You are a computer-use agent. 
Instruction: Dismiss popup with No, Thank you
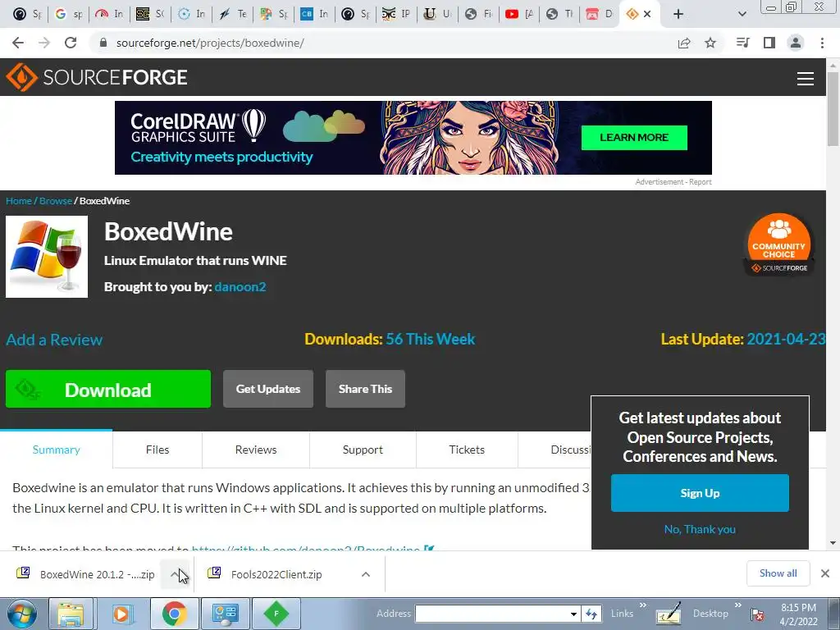pos(700,529)
